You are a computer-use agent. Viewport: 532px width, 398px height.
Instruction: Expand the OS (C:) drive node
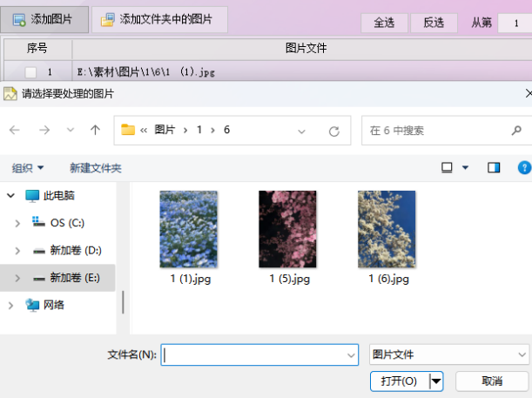coord(17,223)
